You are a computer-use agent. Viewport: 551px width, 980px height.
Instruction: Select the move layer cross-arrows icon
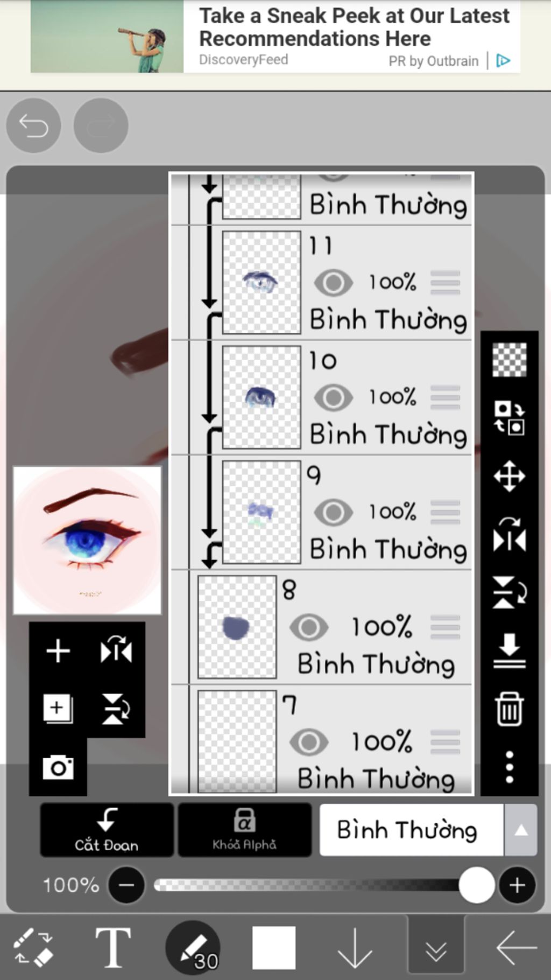point(509,476)
